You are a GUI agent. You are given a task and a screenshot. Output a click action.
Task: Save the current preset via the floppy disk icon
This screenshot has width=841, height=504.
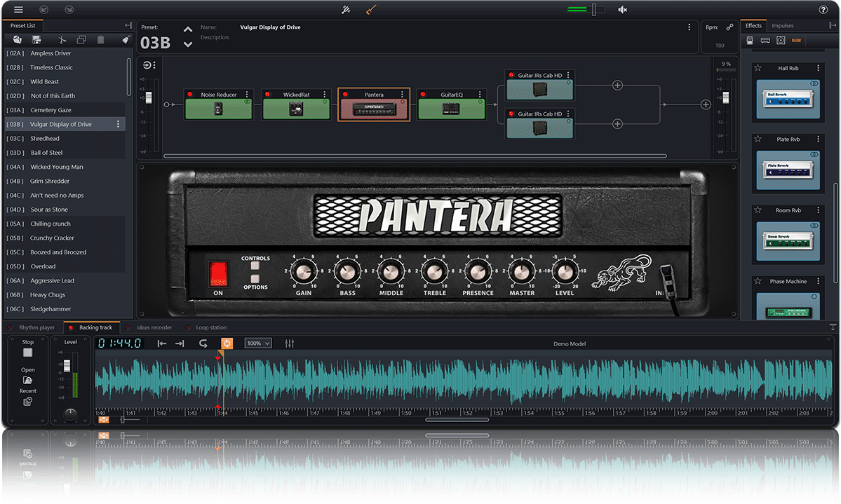[x=36, y=39]
